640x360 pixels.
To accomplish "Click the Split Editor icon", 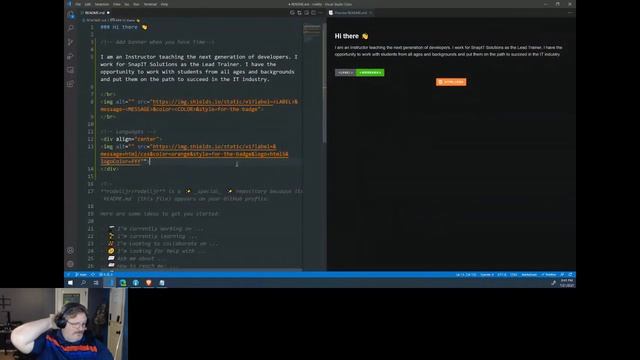I will tap(313, 13).
